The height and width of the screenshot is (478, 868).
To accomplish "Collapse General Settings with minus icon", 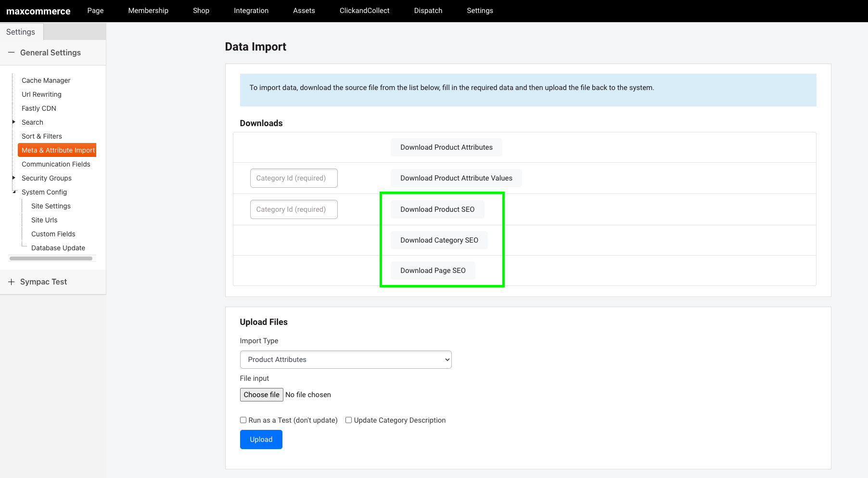I will coord(11,52).
